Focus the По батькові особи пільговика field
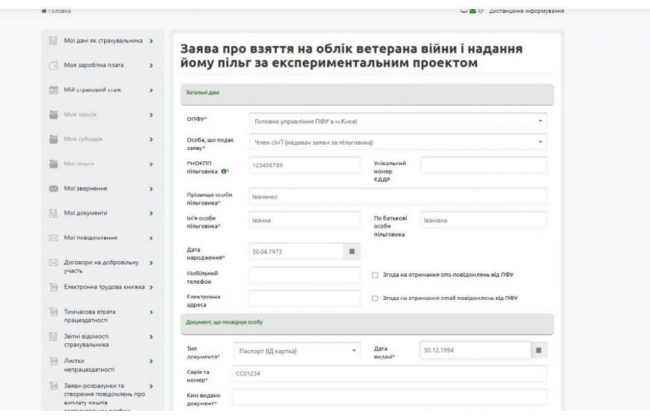Viewport: 650px width, 420px height. 484,220
